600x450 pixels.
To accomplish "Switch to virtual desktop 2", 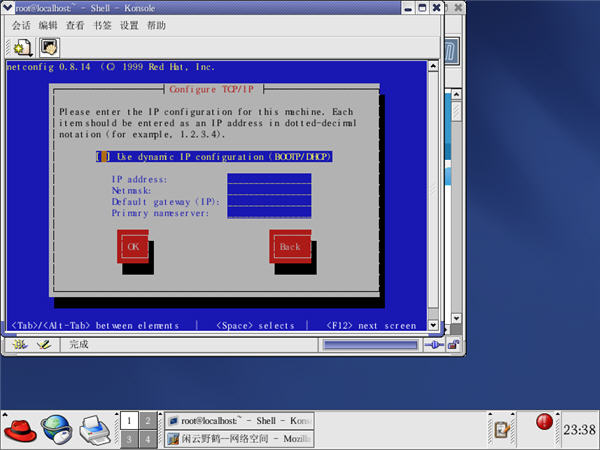I will pyautogui.click(x=148, y=421).
